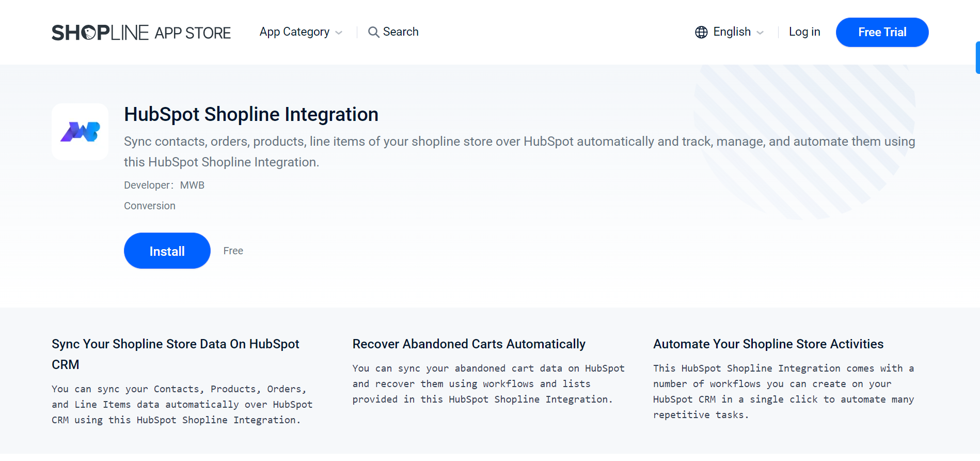This screenshot has width=980, height=461.
Task: Click the app description beginning 'Sync contacts, orders'
Action: (x=519, y=151)
